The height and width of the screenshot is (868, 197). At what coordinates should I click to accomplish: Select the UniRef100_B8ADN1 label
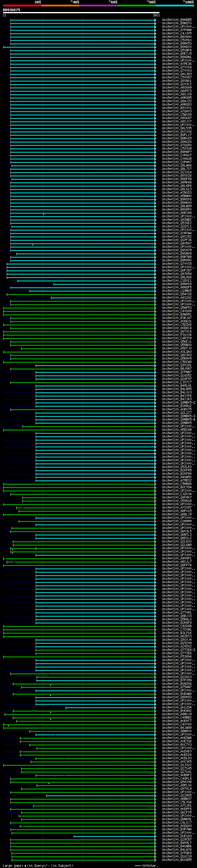[x=177, y=57]
